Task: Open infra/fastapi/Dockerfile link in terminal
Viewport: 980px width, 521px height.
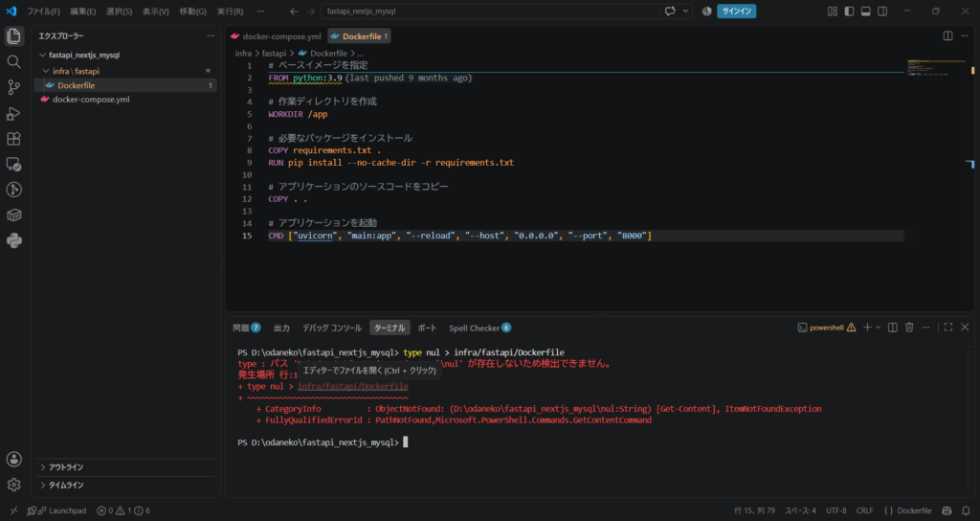Action: [x=352, y=387]
